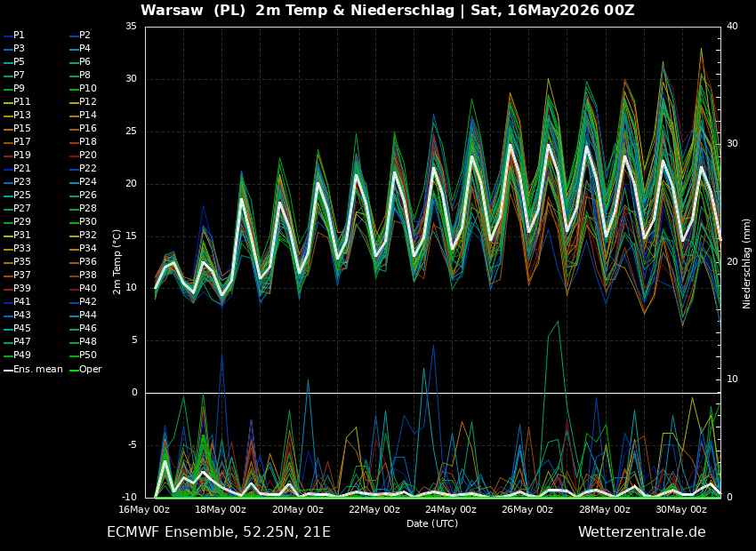Click the Oper legend entry
756x551 pixels.
(x=85, y=370)
